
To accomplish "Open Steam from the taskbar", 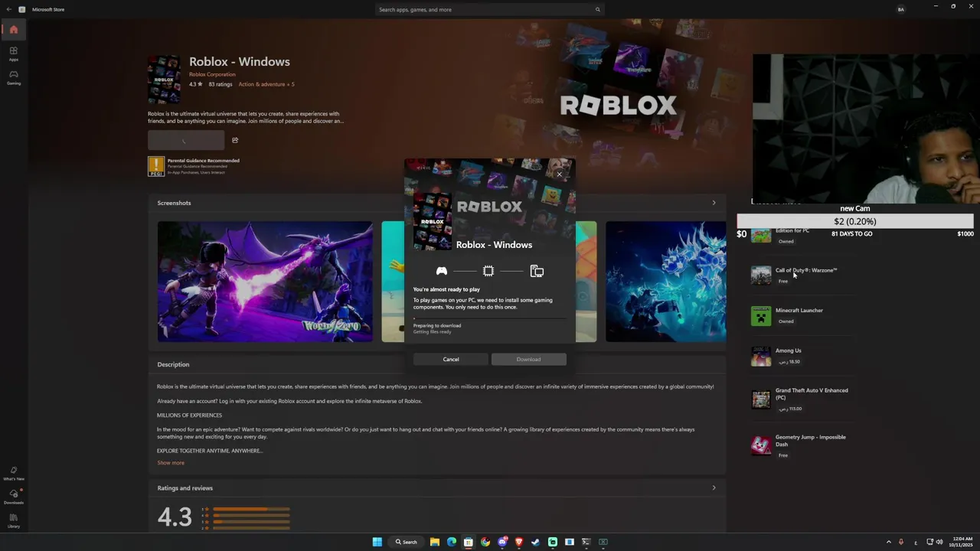I will coord(535,542).
